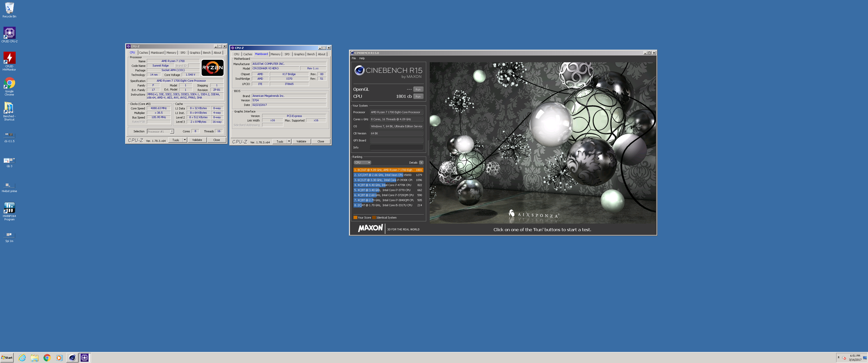The image size is (868, 363).
Task: Select the Hwbot prime desktop icon
Action: [x=9, y=187]
